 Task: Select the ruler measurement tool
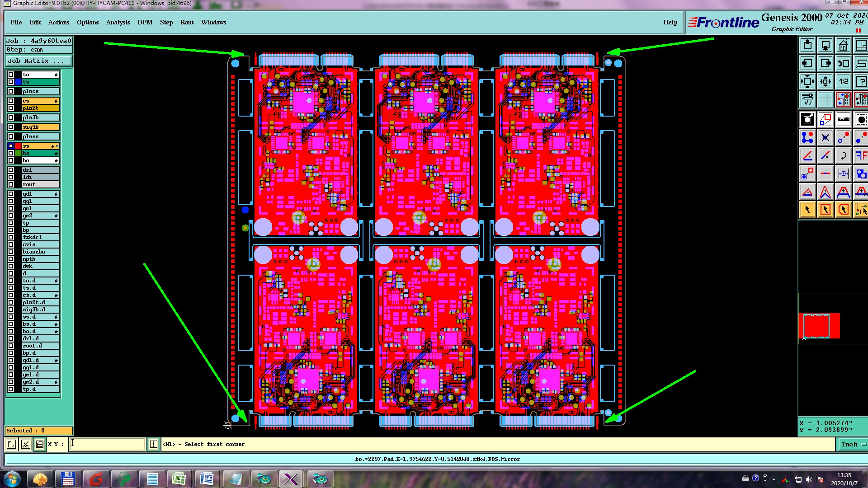[843, 120]
